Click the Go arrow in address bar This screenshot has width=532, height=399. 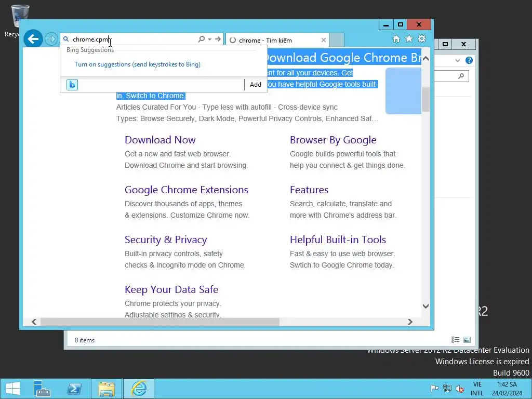(218, 39)
